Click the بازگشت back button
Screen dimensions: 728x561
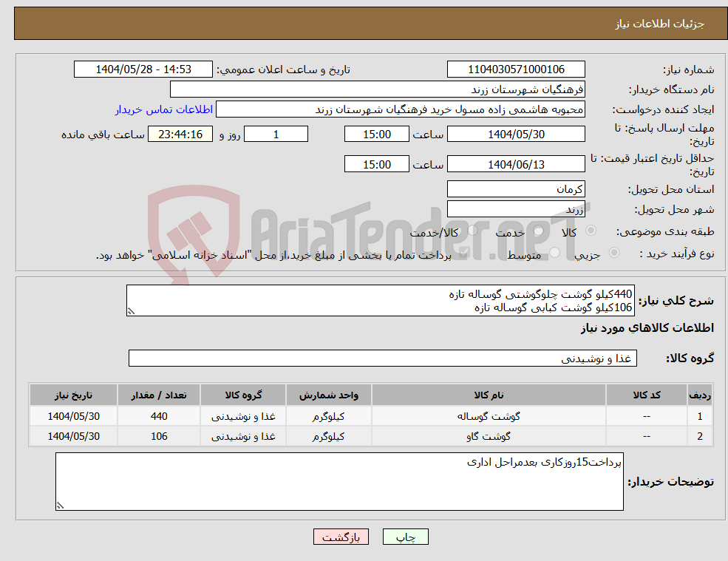point(341,537)
